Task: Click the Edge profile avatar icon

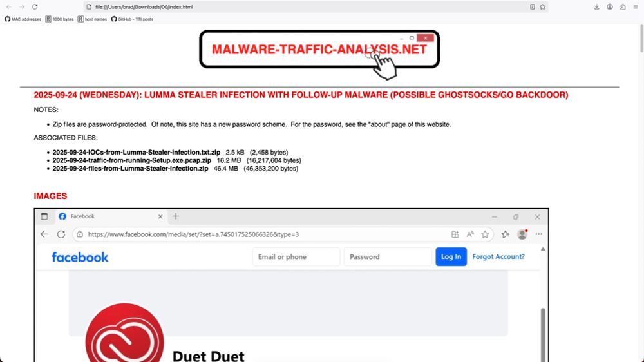Action: pos(522,234)
